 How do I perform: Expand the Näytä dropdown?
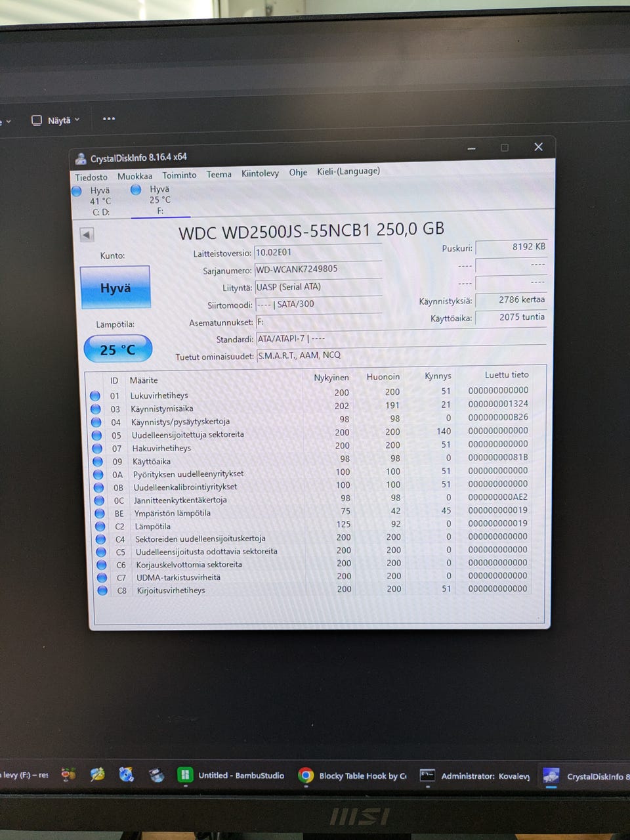pyautogui.click(x=56, y=120)
